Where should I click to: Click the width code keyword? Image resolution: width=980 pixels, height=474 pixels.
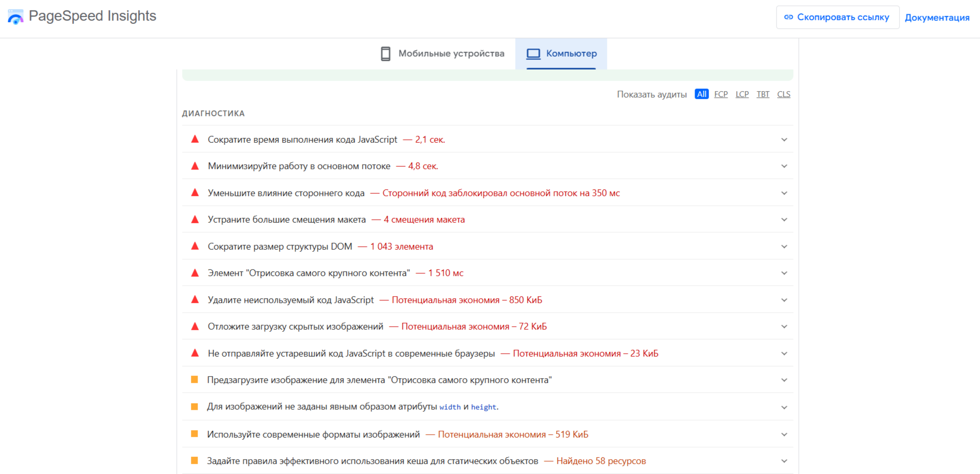[450, 407]
